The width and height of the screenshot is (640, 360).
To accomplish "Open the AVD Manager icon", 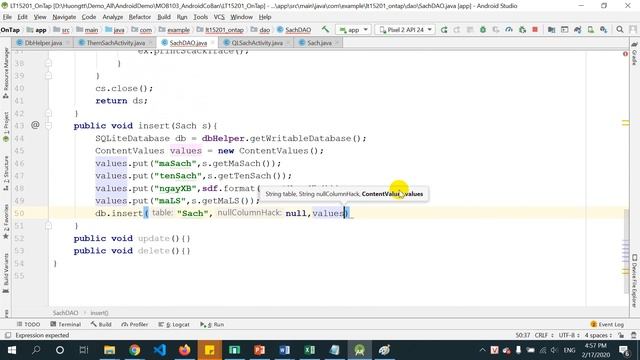I will [591, 30].
